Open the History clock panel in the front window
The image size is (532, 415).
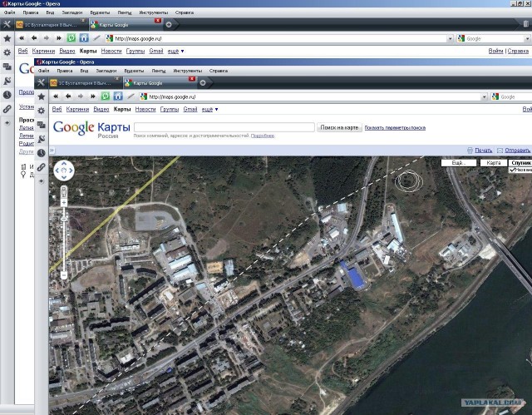pyautogui.click(x=42, y=153)
